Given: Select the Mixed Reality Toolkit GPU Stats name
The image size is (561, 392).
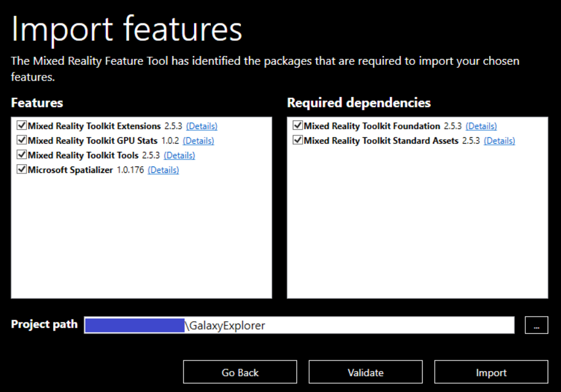Looking at the screenshot, I should coord(92,141).
